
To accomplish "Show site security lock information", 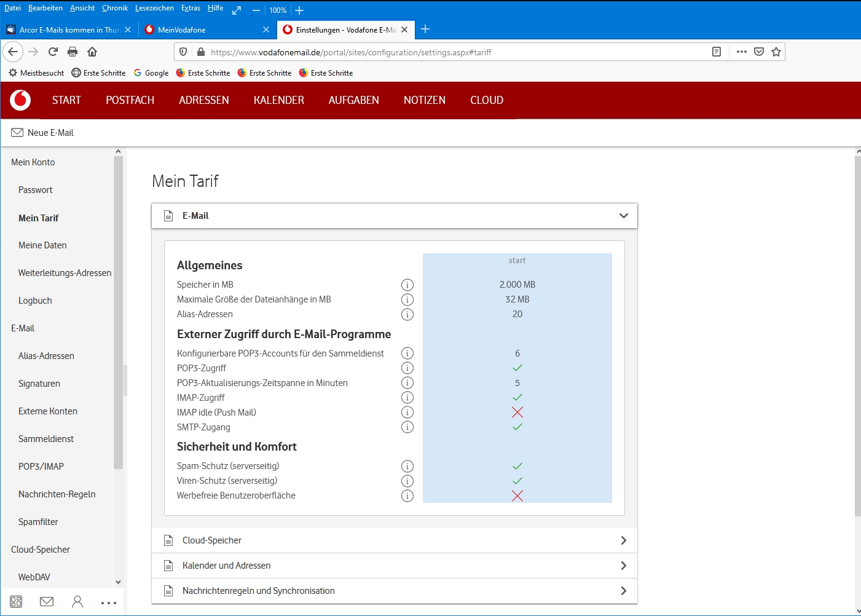I will (x=200, y=52).
